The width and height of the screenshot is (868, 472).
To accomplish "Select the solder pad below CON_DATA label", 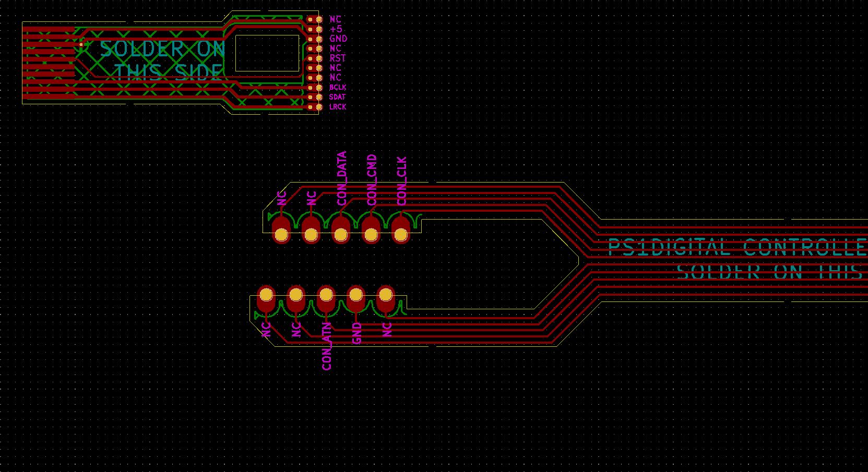I will pyautogui.click(x=340, y=235).
